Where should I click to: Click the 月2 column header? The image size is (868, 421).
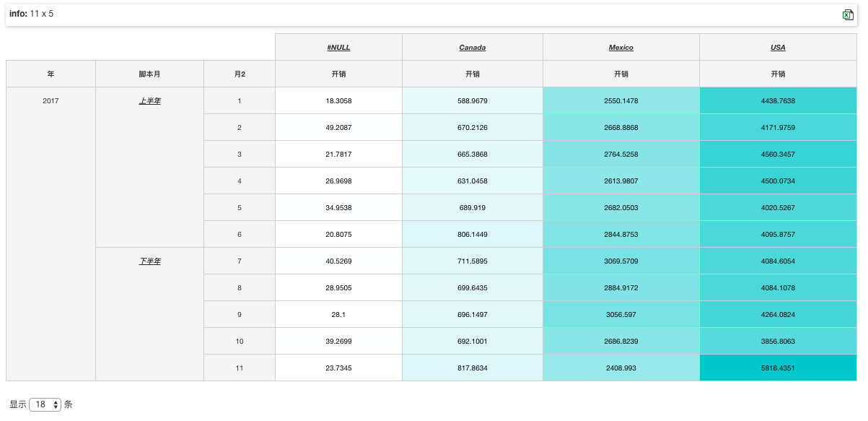coord(240,74)
